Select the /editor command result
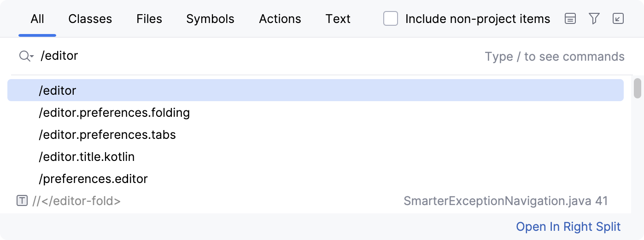The width and height of the screenshot is (644, 240). click(58, 91)
